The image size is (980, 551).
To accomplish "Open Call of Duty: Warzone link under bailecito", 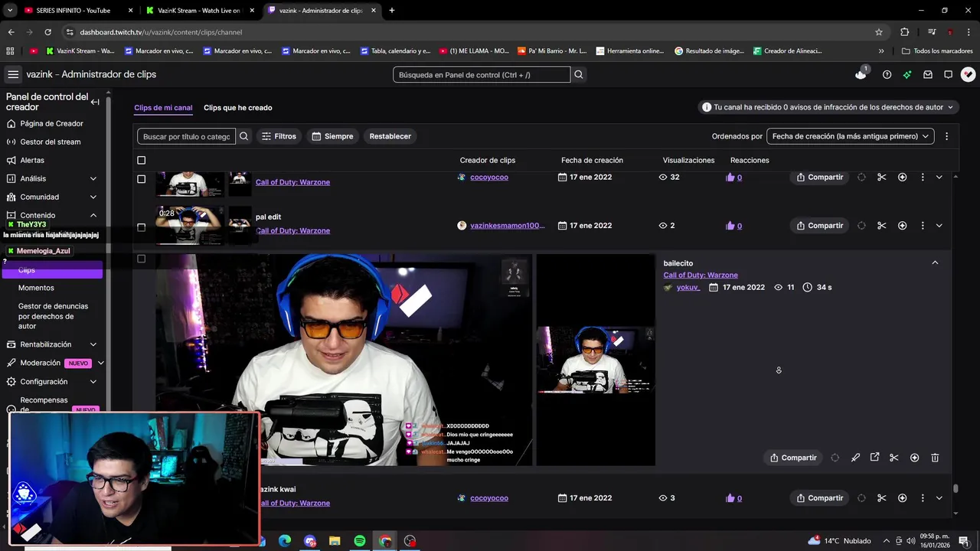I will (701, 275).
